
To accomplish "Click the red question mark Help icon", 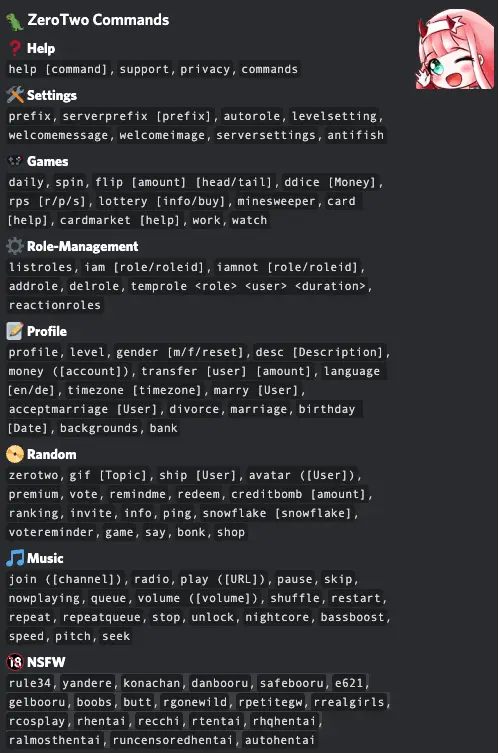I will [x=15, y=48].
